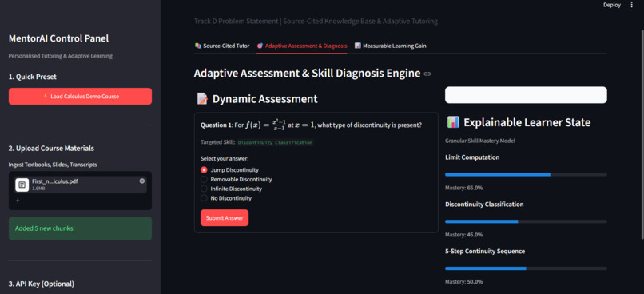Submit the selected answer
The height and width of the screenshot is (294, 644).
tap(225, 217)
